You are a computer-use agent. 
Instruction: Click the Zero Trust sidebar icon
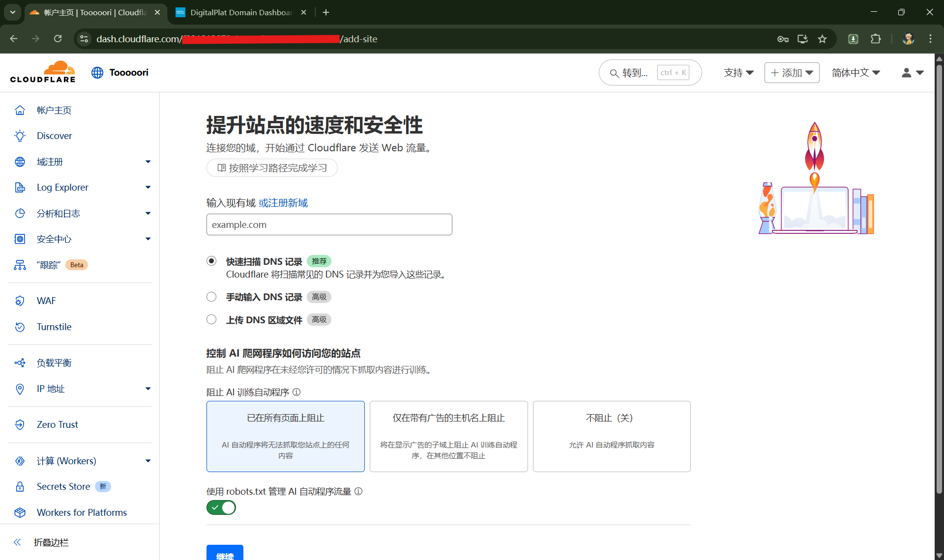[20, 424]
